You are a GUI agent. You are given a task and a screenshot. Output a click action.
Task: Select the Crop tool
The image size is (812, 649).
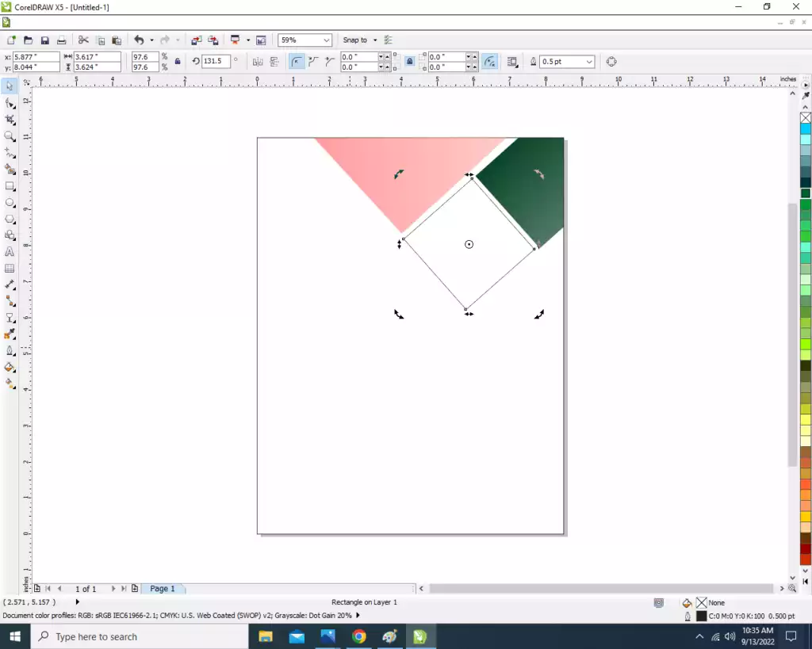10,120
